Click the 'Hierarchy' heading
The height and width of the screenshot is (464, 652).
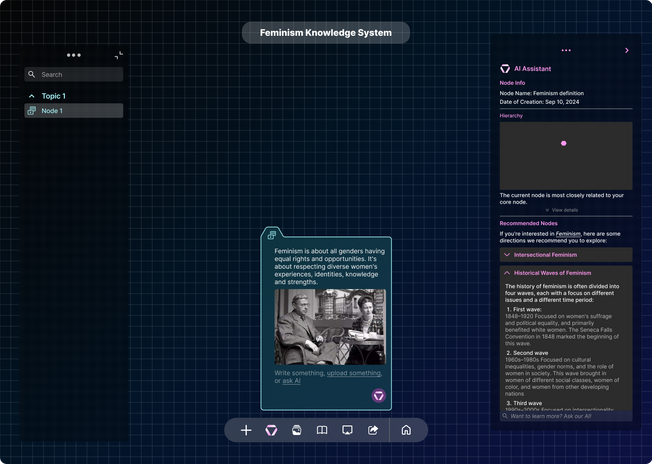[x=511, y=116]
